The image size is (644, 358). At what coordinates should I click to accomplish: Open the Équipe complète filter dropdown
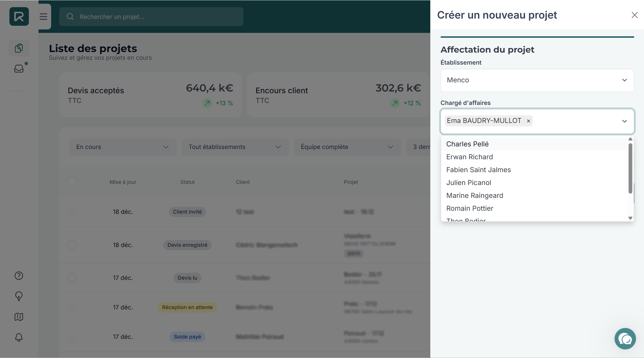pos(347,147)
